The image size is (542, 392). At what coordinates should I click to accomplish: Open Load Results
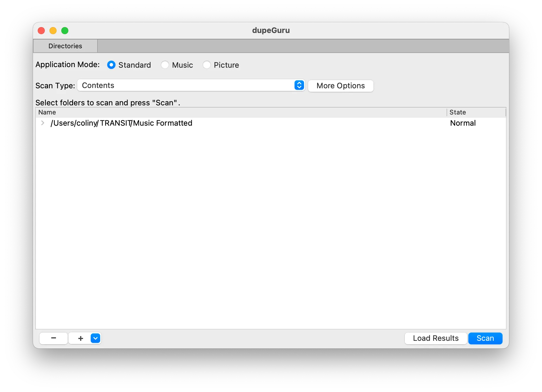pyautogui.click(x=435, y=338)
